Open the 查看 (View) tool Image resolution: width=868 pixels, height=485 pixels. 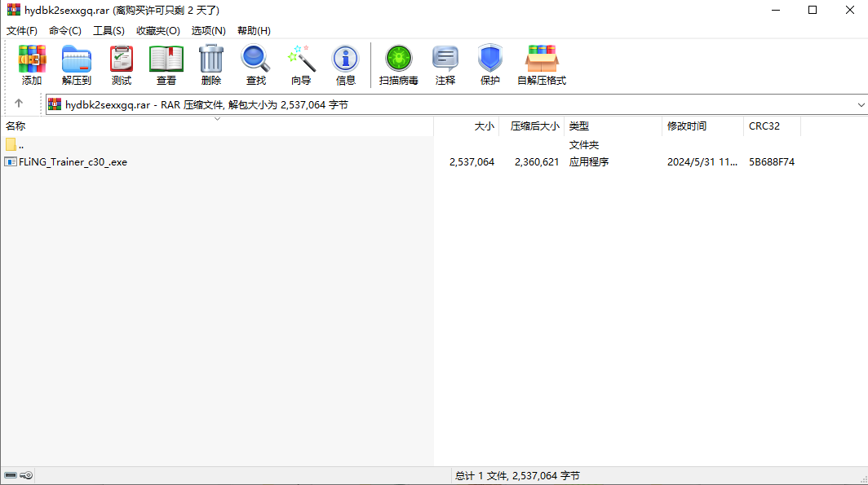[166, 64]
